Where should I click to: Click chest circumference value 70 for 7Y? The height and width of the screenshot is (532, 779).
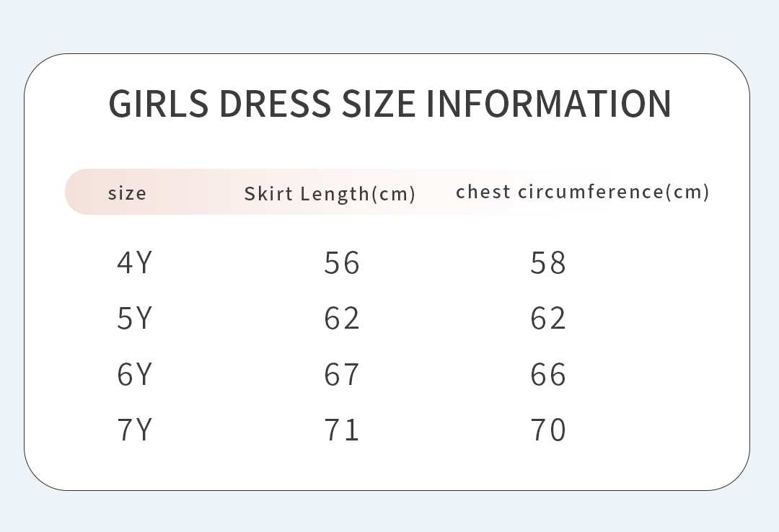(548, 430)
